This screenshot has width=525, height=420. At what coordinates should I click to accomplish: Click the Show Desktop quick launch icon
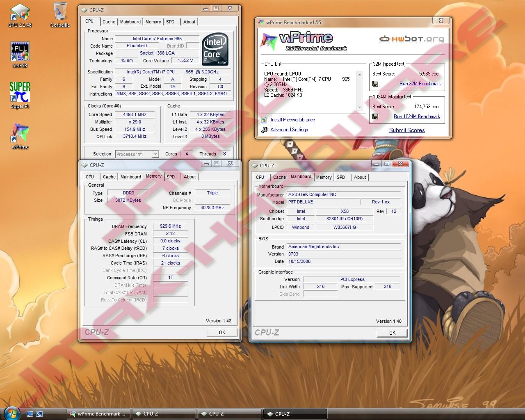pyautogui.click(x=30, y=414)
